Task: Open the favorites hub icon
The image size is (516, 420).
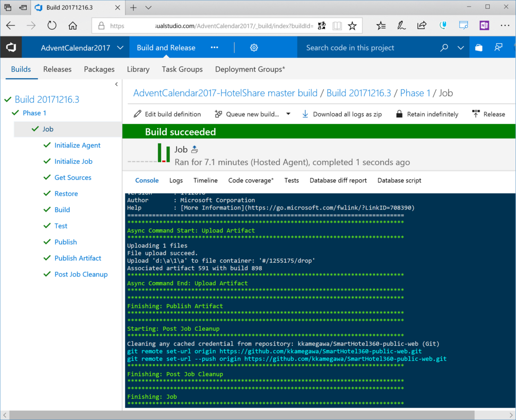Action: pyautogui.click(x=381, y=26)
